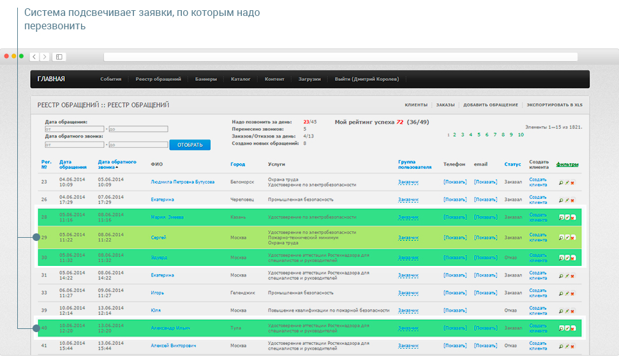Edit Александр Ильич's request with the pencil
This screenshot has width=619, height=364.
tap(567, 328)
